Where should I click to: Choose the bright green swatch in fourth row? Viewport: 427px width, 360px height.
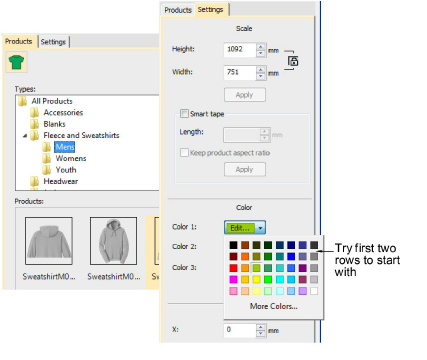[x=268, y=279]
